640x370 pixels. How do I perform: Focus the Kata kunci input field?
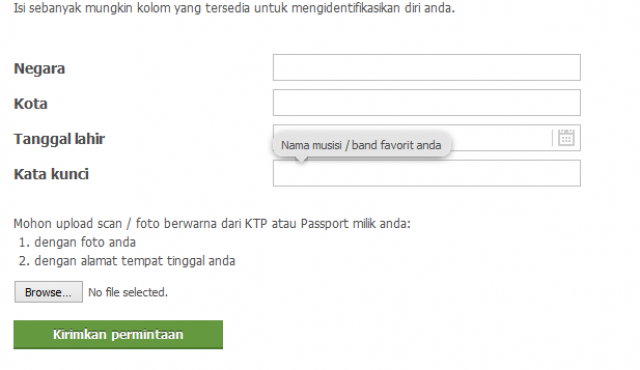[427, 173]
